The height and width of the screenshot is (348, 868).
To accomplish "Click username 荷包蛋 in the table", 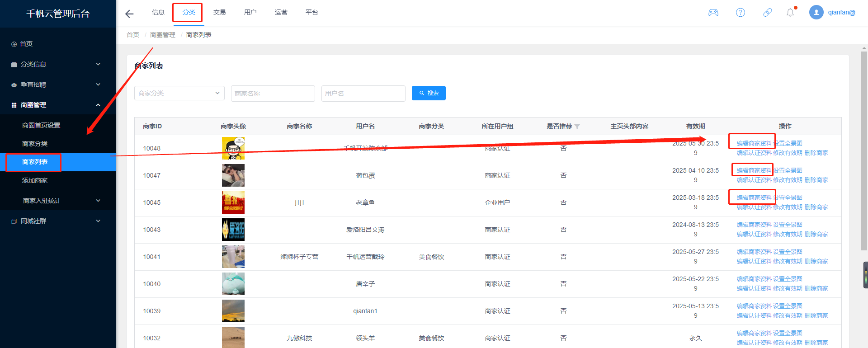I will pyautogui.click(x=365, y=175).
